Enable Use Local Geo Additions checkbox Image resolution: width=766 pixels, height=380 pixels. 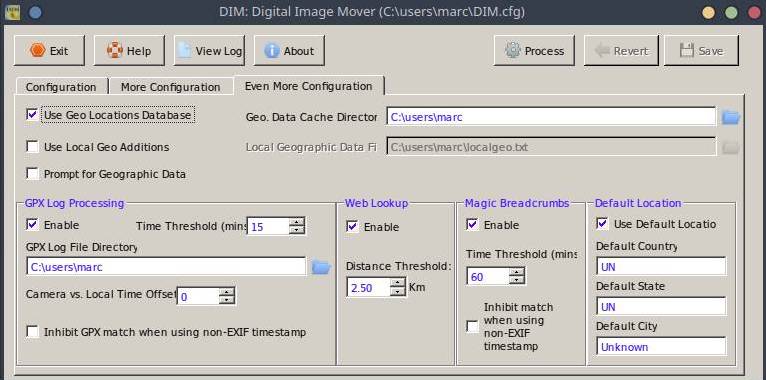click(32, 147)
